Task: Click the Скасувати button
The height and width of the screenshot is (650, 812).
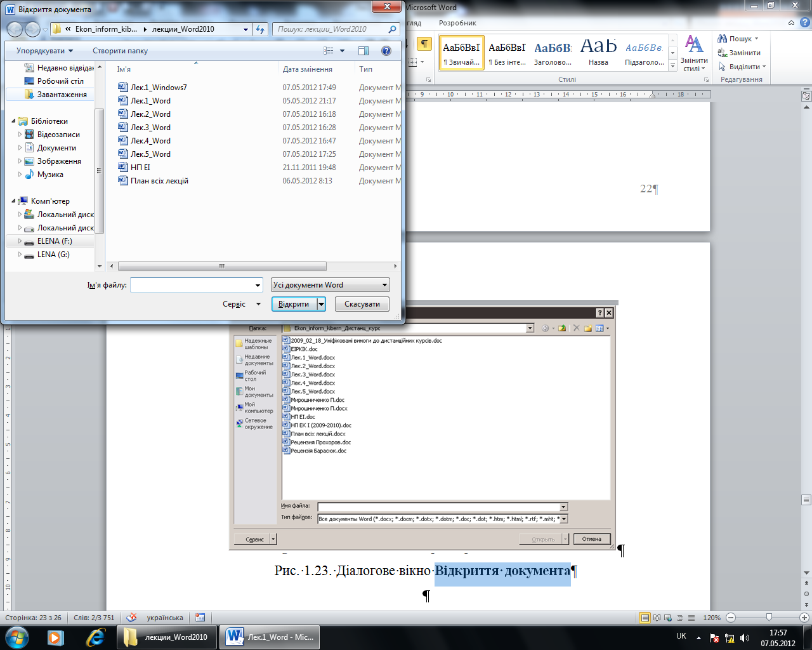Action: tap(362, 304)
